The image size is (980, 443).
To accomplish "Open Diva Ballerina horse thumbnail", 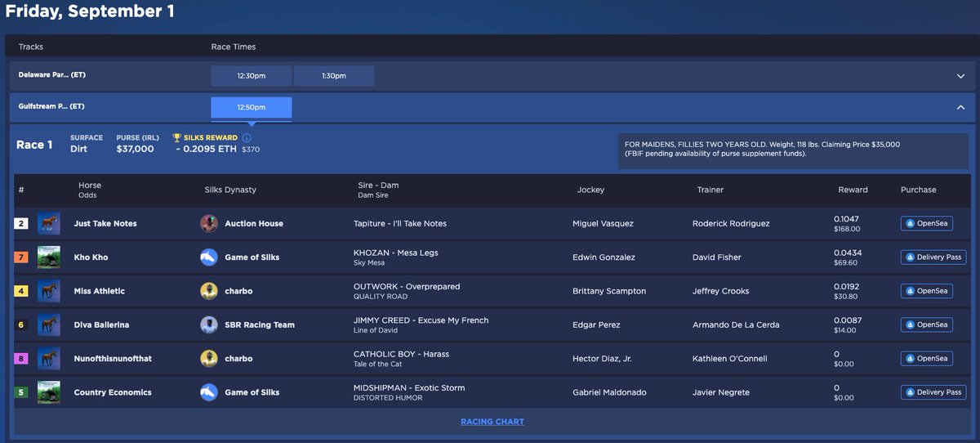I will (49, 324).
